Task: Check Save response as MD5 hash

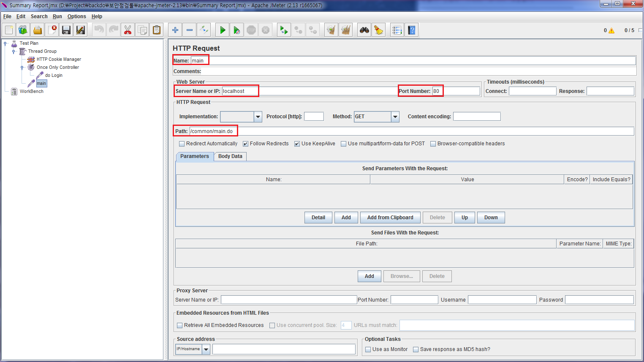Action: (416, 349)
